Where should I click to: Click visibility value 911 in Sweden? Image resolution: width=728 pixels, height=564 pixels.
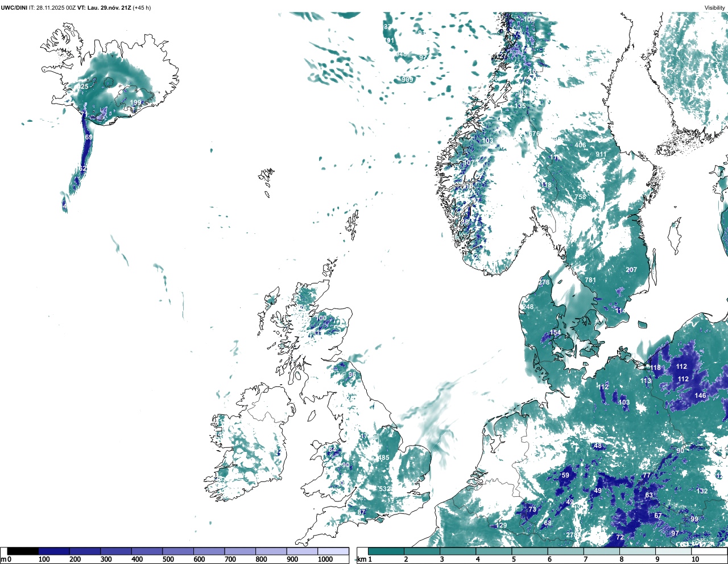[x=601, y=155]
